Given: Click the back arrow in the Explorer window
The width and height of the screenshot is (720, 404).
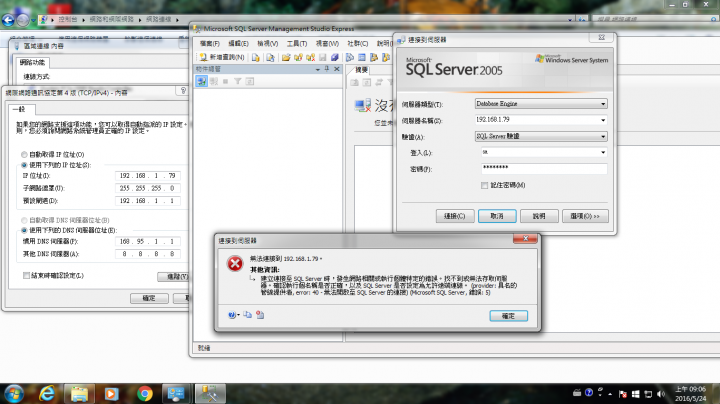Looking at the screenshot, I should 8,20.
